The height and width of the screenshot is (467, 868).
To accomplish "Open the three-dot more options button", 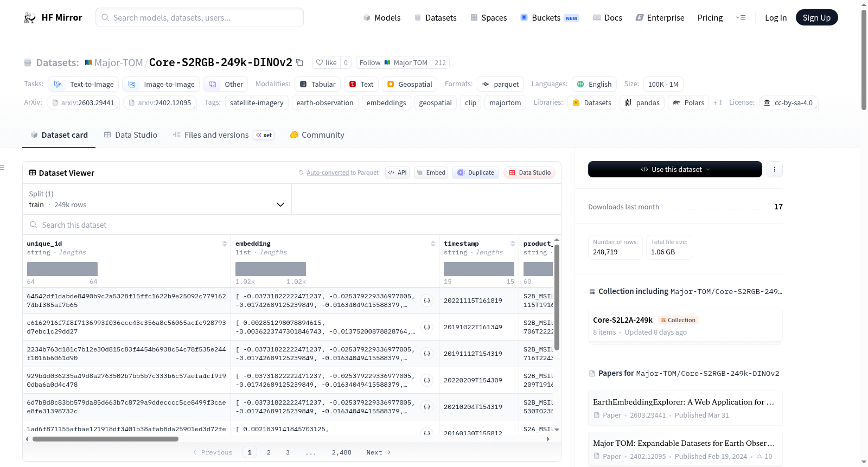I will pos(774,169).
